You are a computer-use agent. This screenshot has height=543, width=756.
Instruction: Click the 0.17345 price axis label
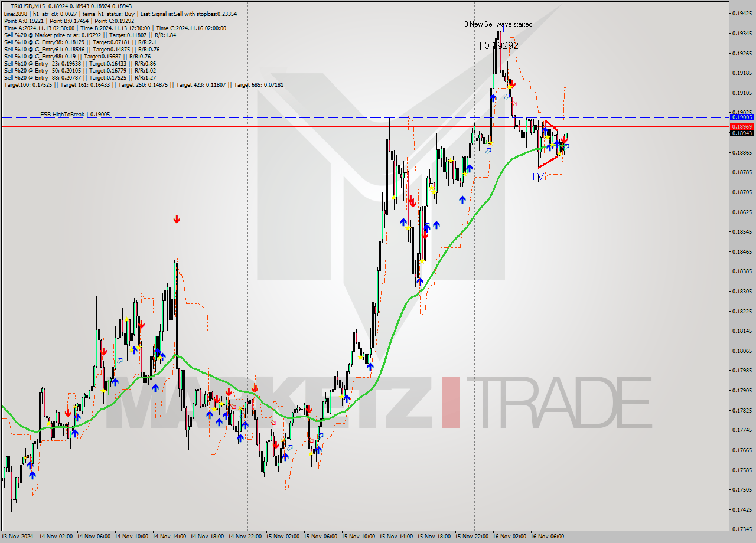click(x=742, y=529)
